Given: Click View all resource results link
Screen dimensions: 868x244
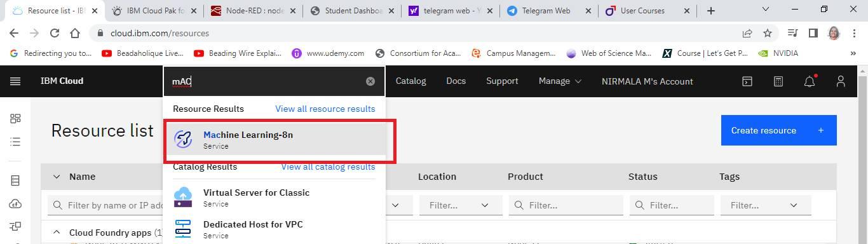Looking at the screenshot, I should (x=325, y=109).
